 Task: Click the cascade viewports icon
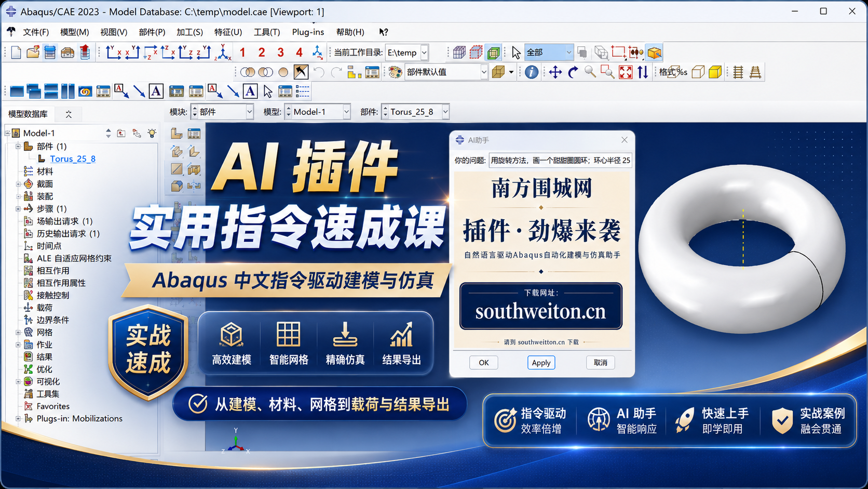[34, 92]
